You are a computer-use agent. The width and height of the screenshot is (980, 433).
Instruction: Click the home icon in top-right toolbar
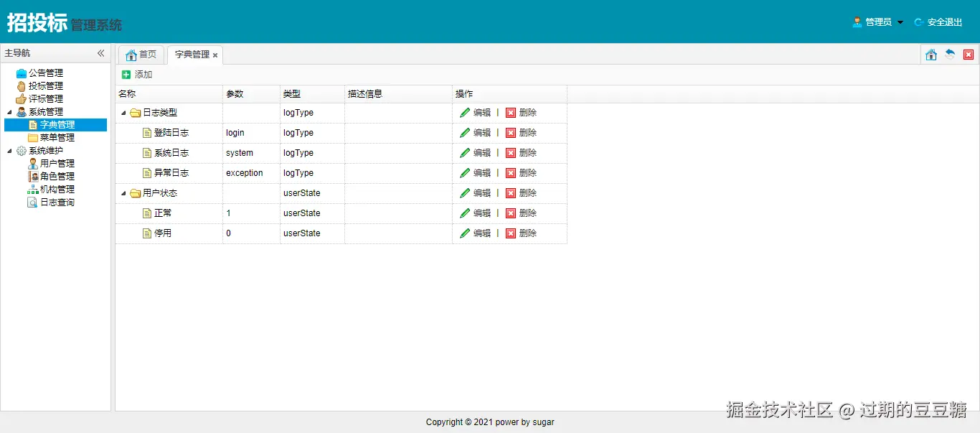pyautogui.click(x=931, y=55)
